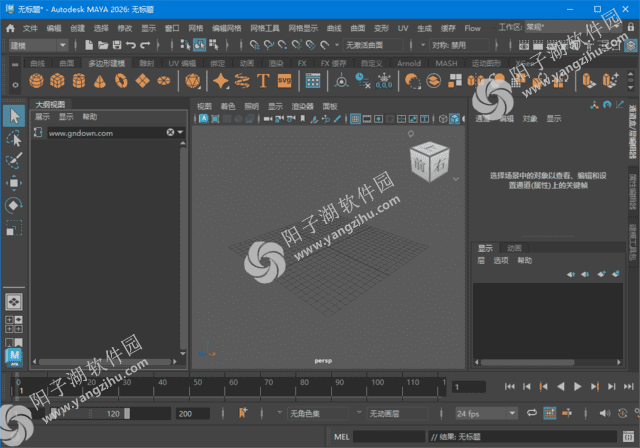The height and width of the screenshot is (448, 640).
Task: Toggle the viewport grid display icon
Action: tap(355, 119)
